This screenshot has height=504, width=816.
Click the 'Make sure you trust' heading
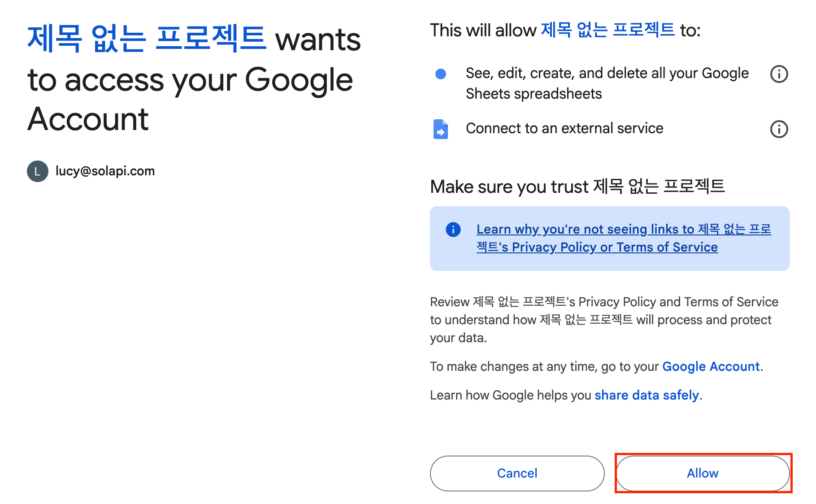pos(577,187)
